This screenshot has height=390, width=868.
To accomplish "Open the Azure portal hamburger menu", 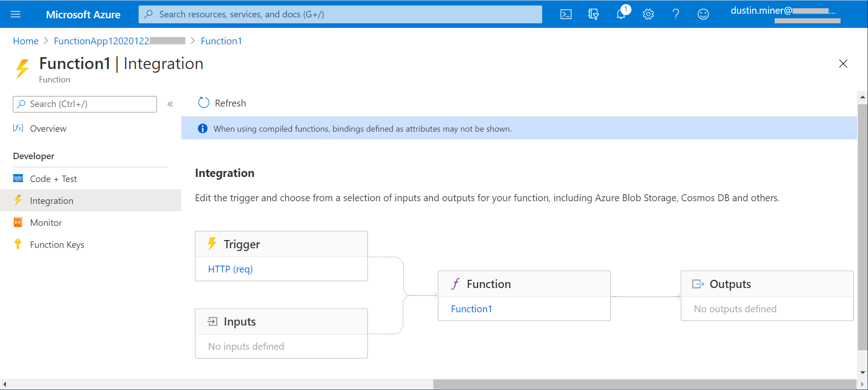I will 16,14.
